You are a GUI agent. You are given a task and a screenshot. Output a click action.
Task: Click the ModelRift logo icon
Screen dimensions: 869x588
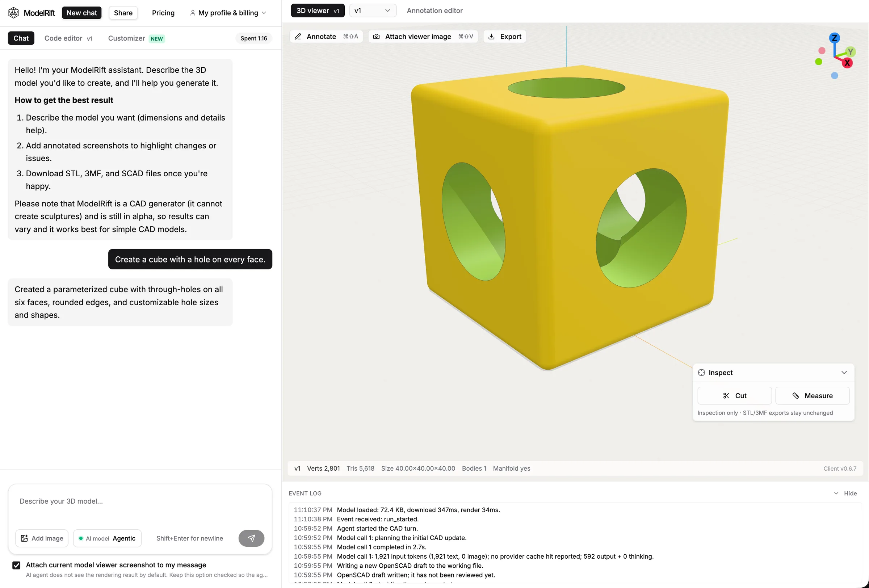13,13
